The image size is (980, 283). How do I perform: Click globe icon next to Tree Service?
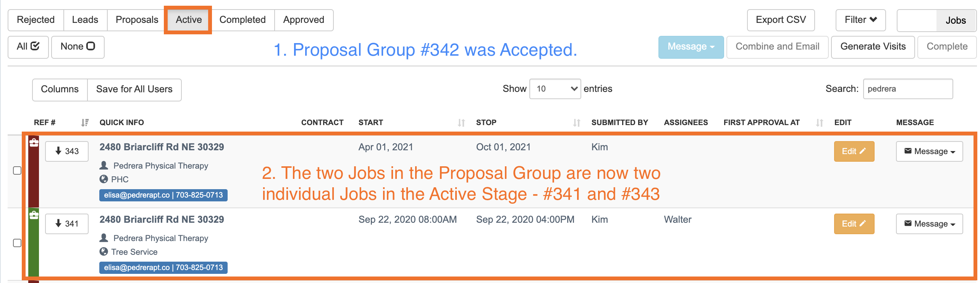coord(103,252)
